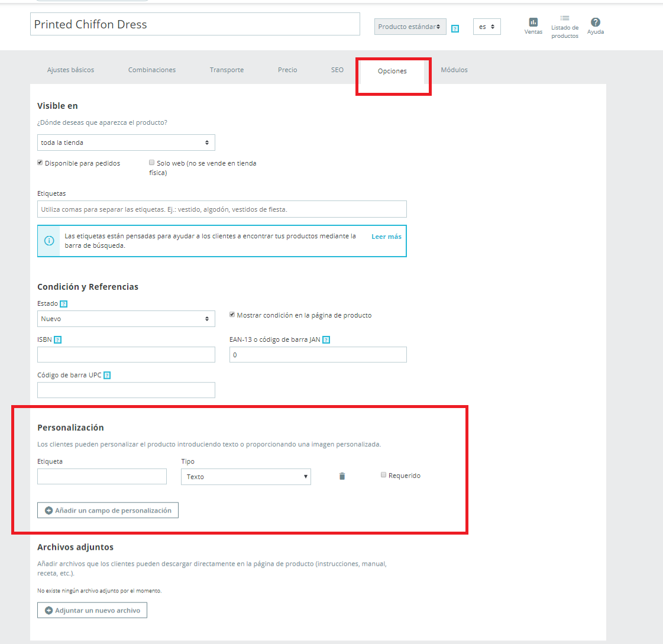663x644 pixels.
Task: Click the EAN-13 input field
Action: click(318, 355)
